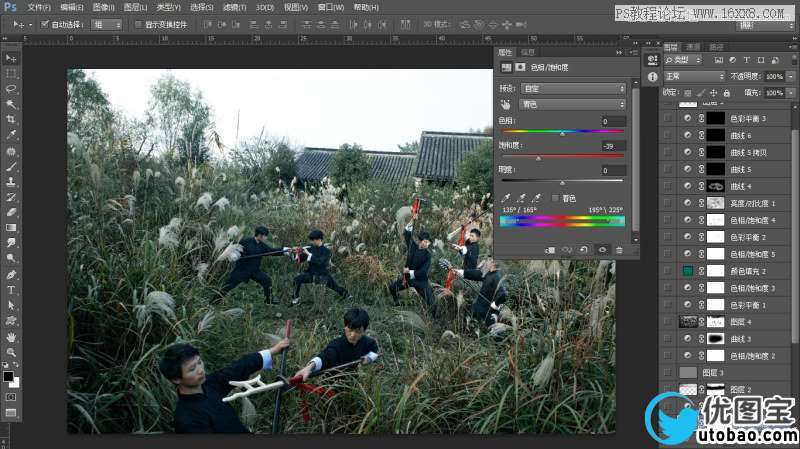Toggle the 自动选择 checkbox
Image resolution: width=800 pixels, height=449 pixels.
click(x=44, y=24)
